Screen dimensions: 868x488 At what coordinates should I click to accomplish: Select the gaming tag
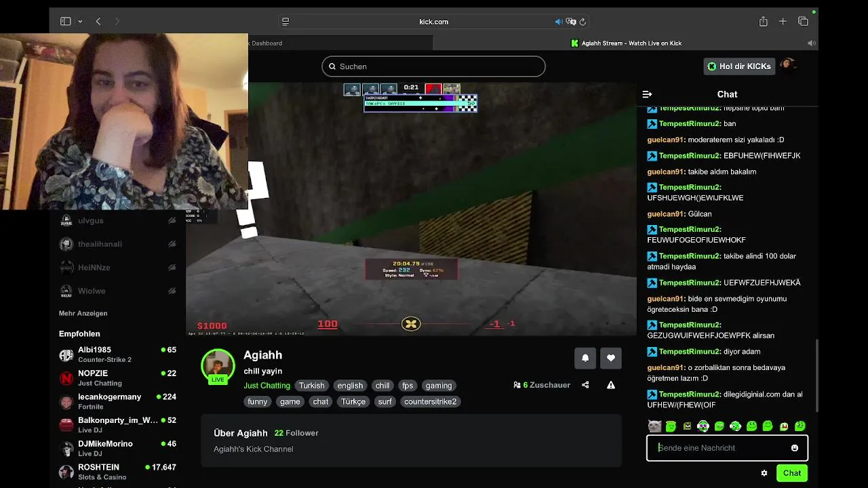(439, 386)
